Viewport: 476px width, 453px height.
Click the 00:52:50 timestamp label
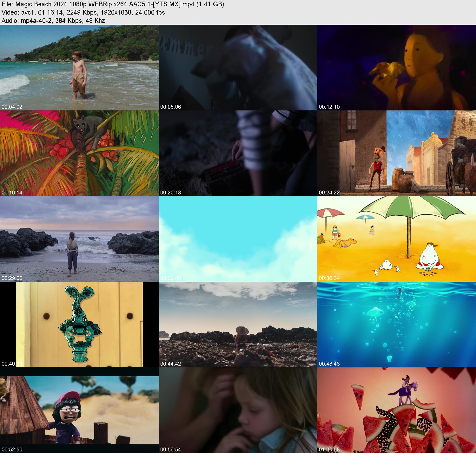[x=12, y=450]
